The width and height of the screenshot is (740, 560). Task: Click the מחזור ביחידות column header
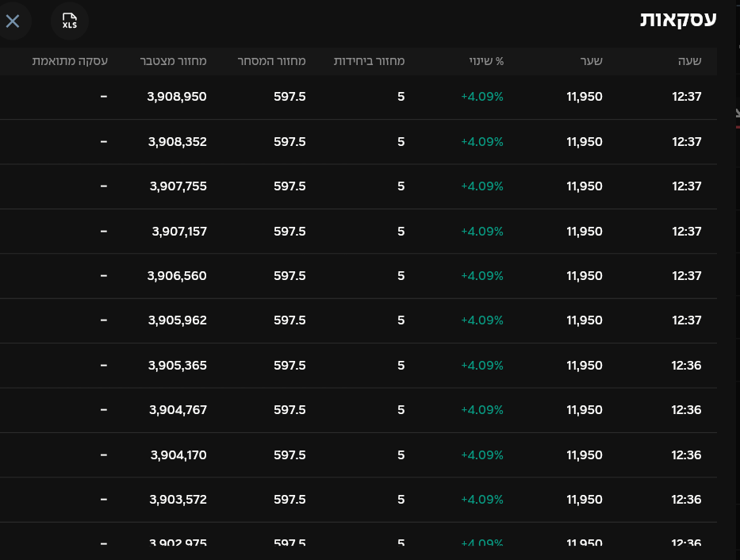[x=369, y=61]
